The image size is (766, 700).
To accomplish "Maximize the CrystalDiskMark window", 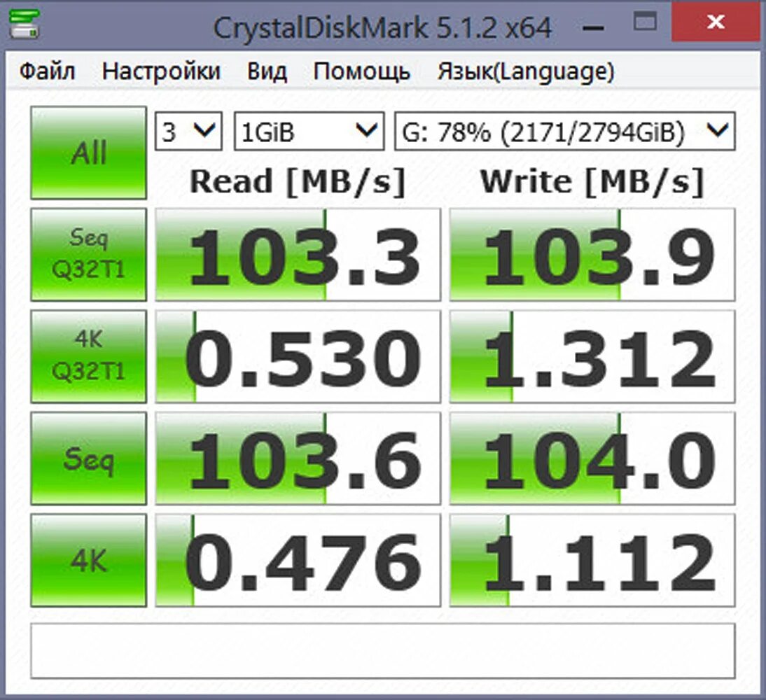I will coord(645,22).
